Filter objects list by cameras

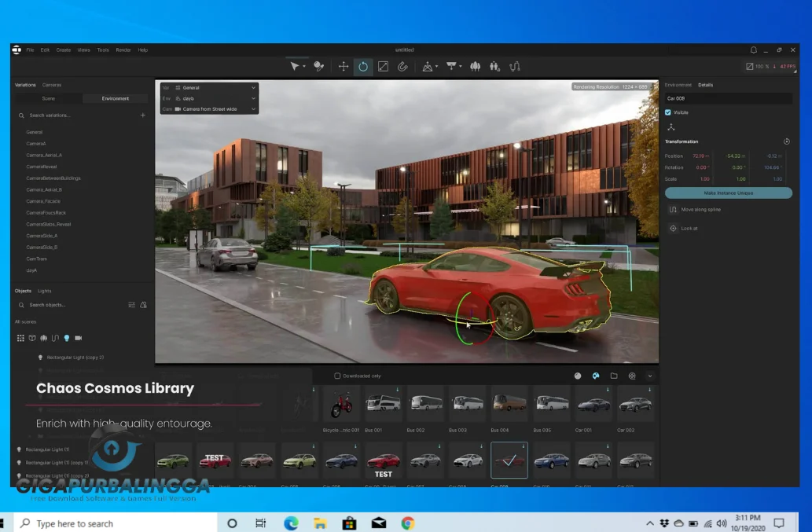(x=78, y=338)
